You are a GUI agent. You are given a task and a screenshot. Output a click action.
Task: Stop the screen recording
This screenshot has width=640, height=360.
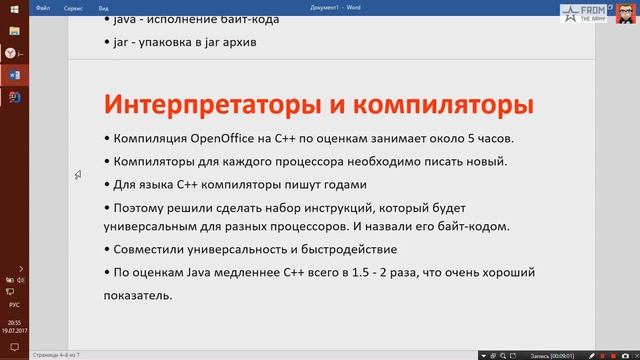[613, 356]
